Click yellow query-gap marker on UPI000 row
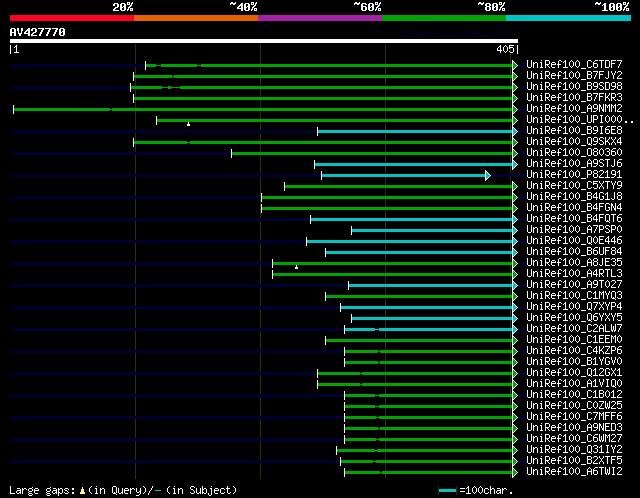640x498 pixels. coord(188,124)
